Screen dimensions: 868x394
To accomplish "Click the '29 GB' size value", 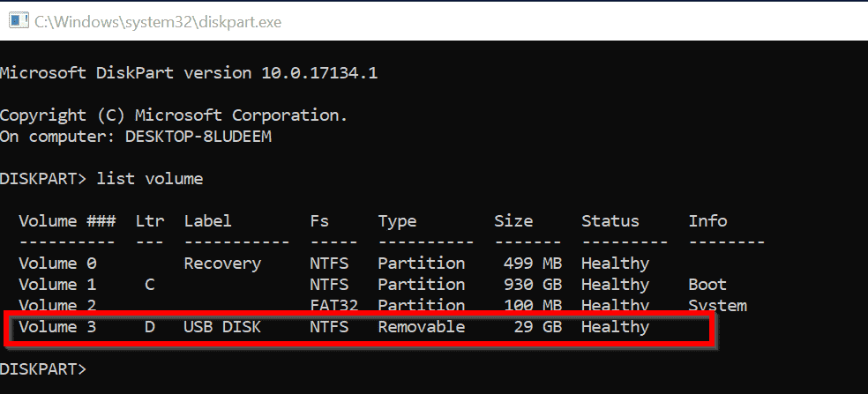I will [537, 327].
